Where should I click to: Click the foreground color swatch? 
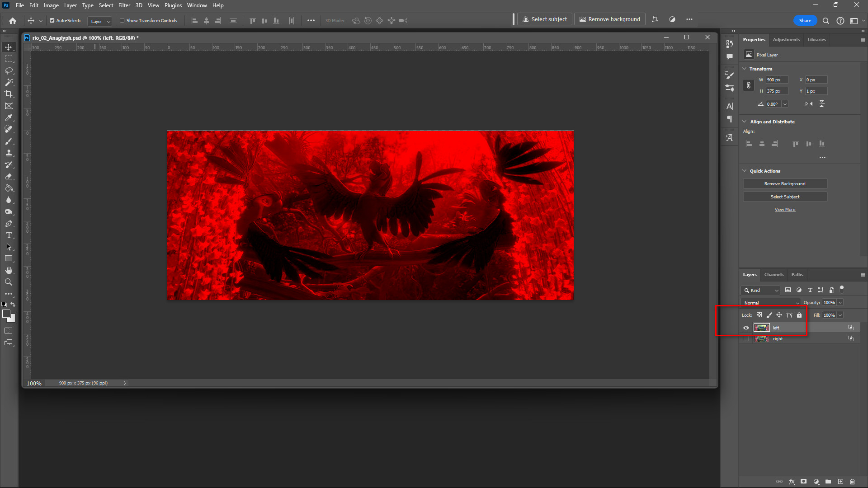pos(6,314)
